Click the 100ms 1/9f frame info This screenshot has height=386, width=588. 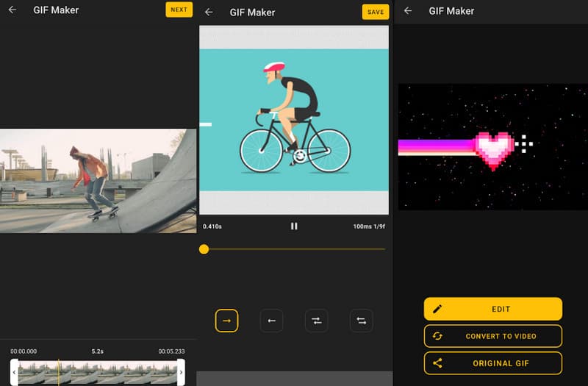pyautogui.click(x=369, y=226)
